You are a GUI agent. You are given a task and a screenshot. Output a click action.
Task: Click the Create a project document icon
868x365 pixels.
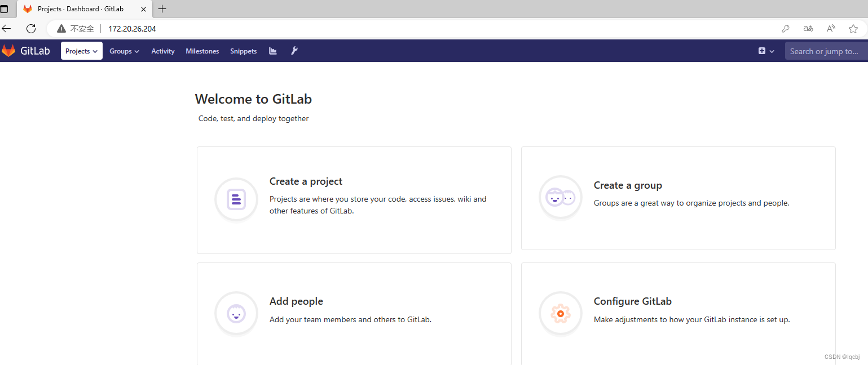(236, 199)
